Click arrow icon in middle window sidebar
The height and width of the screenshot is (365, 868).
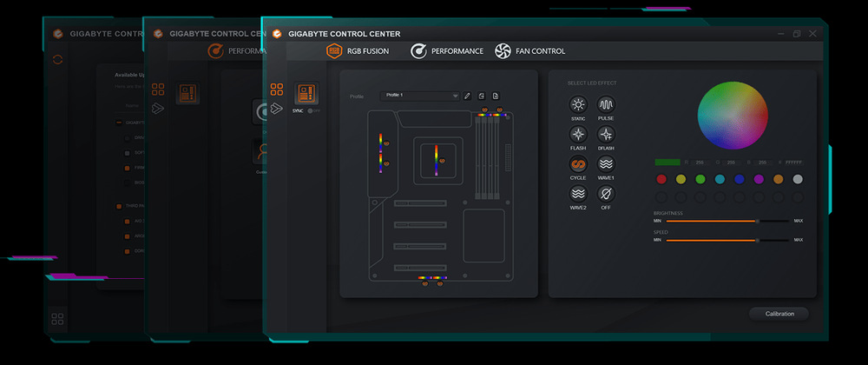[157, 108]
